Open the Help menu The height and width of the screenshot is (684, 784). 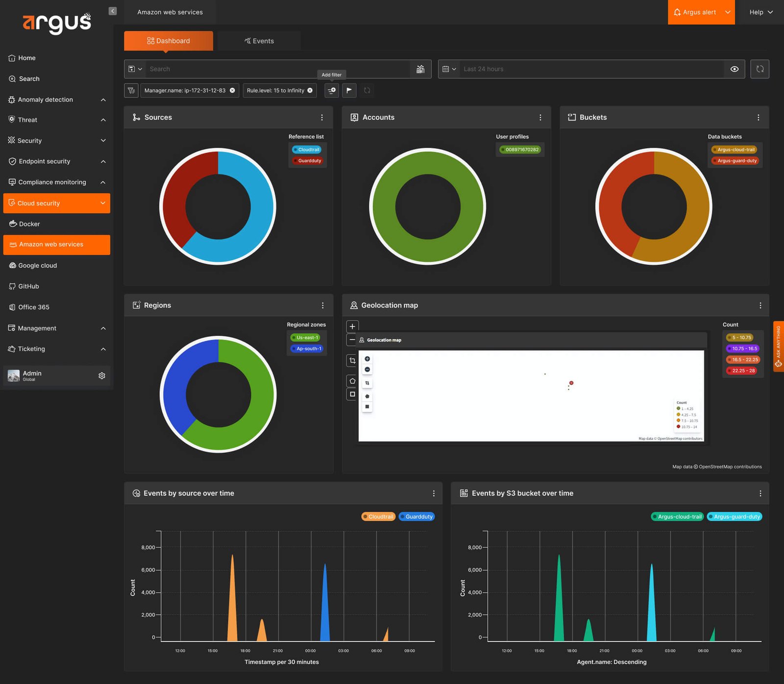[760, 12]
